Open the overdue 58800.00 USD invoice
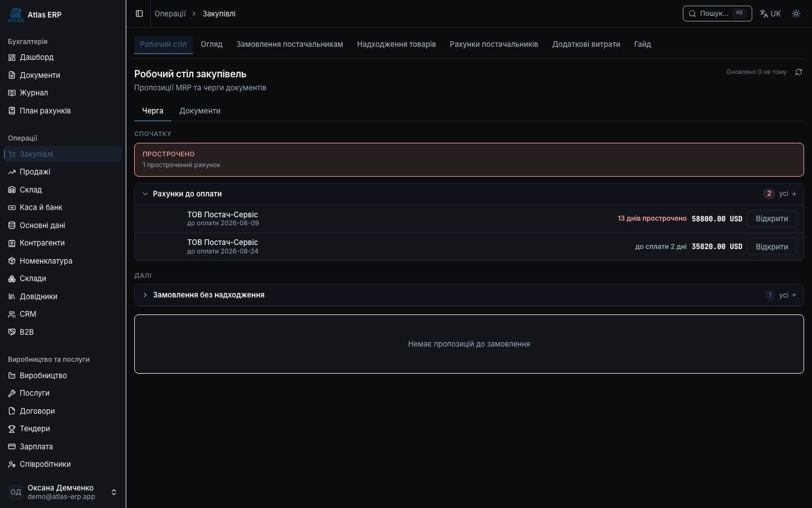The image size is (812, 508). 772,218
